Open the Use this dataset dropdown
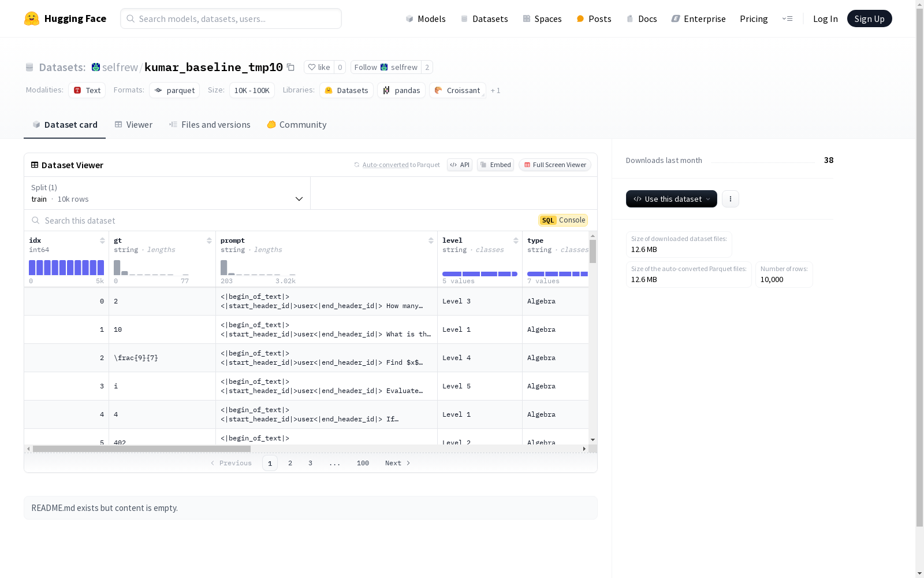 pos(672,199)
